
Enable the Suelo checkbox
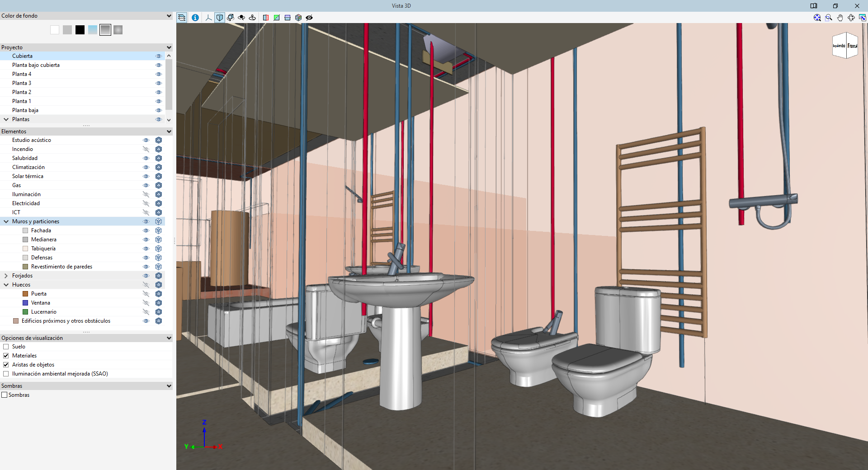[x=6, y=347]
